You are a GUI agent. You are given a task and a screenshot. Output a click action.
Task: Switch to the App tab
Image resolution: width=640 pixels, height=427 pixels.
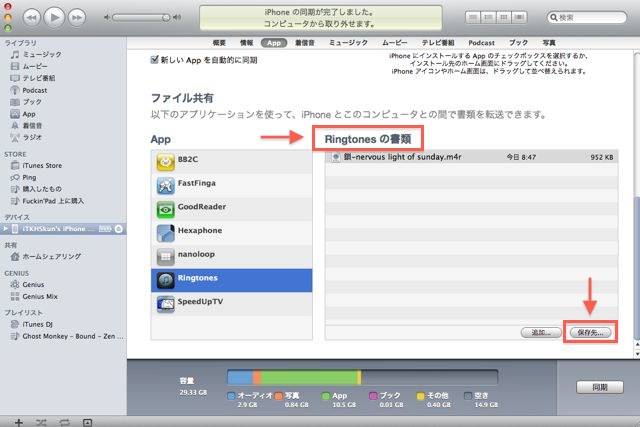pyautogui.click(x=274, y=43)
